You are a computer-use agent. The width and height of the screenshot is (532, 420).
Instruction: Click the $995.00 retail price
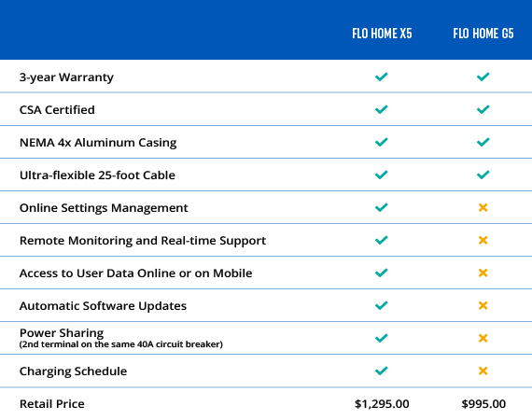[483, 404]
